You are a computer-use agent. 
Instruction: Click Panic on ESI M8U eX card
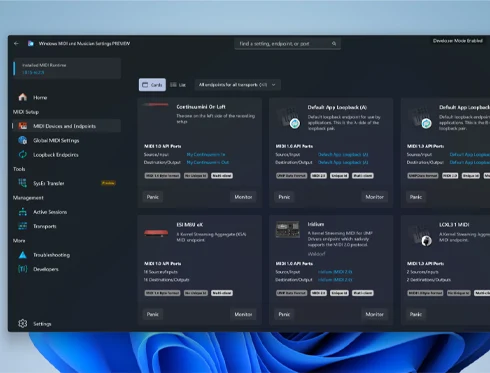coord(153,314)
